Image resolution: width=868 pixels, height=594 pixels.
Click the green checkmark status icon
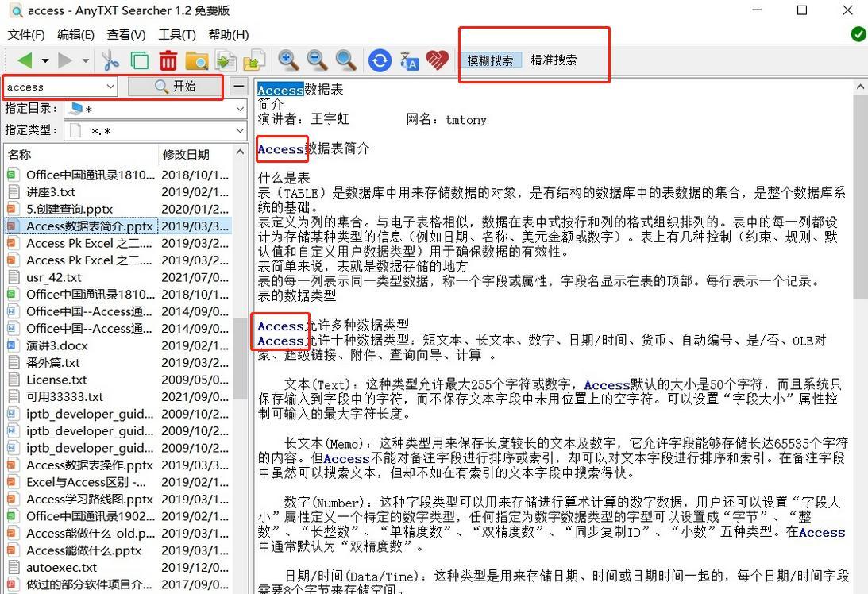coord(858,33)
